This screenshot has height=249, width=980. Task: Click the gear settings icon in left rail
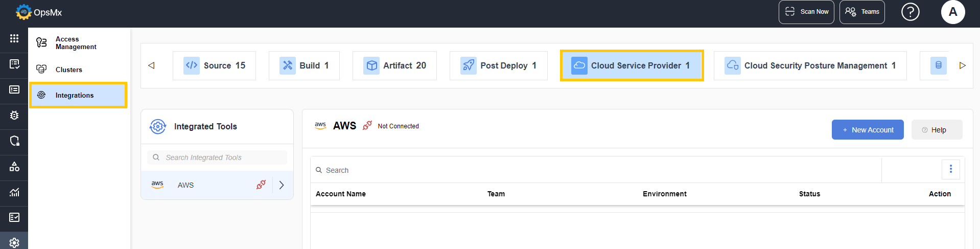coord(14,242)
